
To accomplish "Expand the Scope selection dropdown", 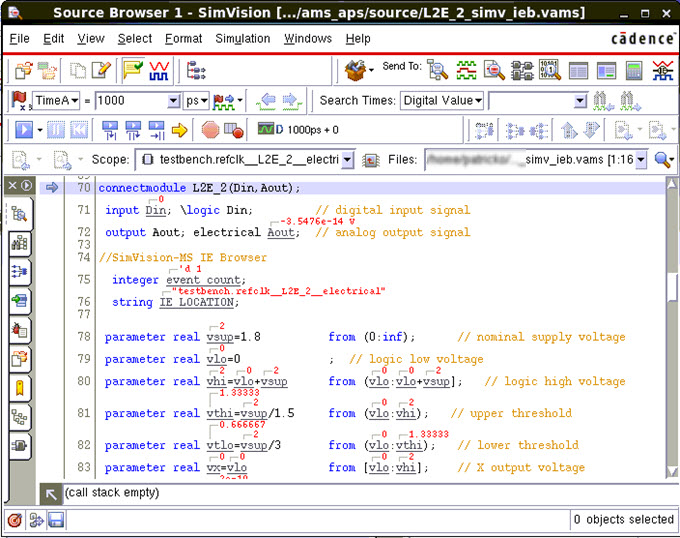I will click(347, 159).
